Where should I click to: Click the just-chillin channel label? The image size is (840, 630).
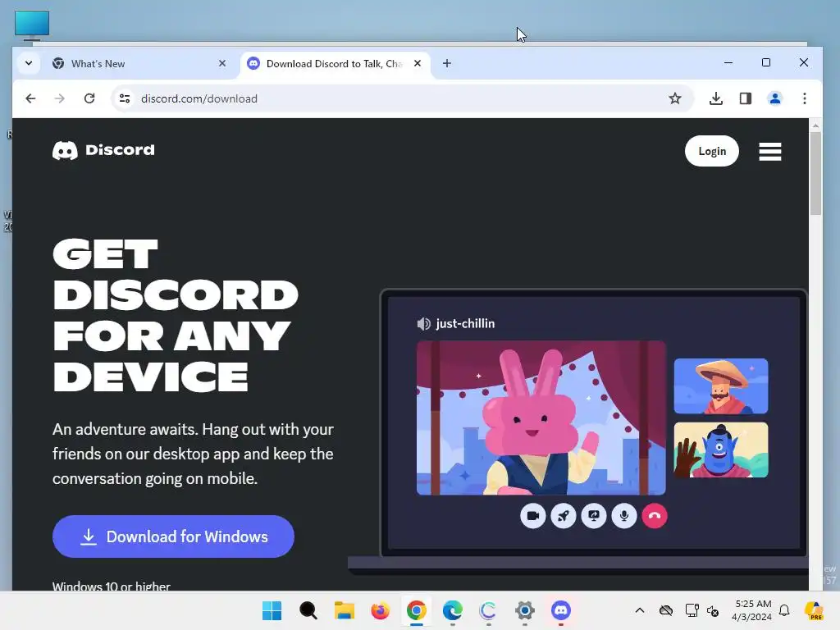pos(465,323)
